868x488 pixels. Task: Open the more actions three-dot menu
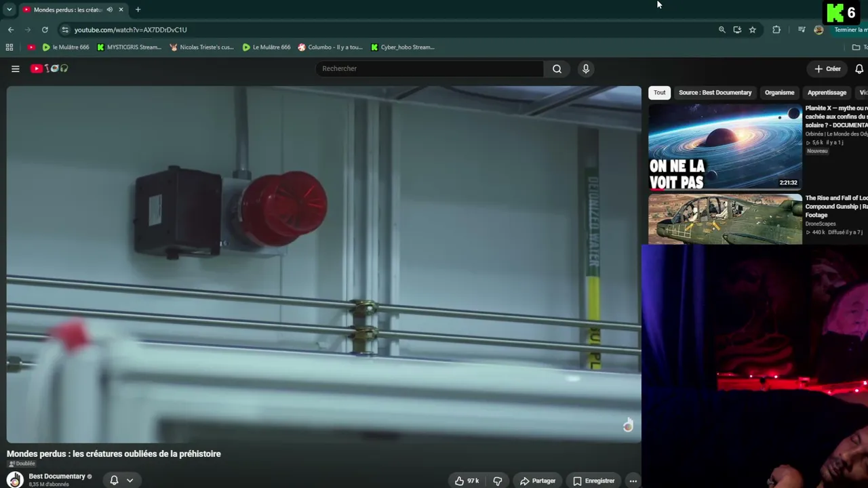pyautogui.click(x=633, y=481)
